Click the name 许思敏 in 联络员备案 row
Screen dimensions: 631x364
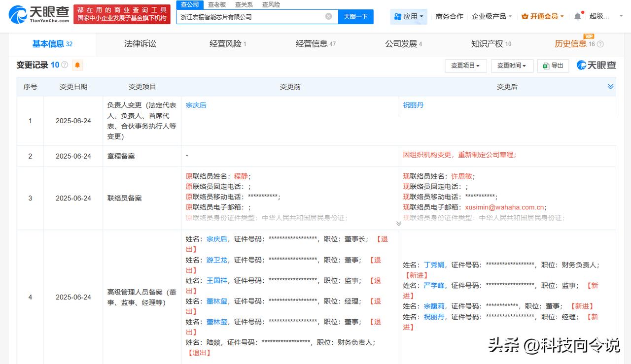(x=462, y=176)
